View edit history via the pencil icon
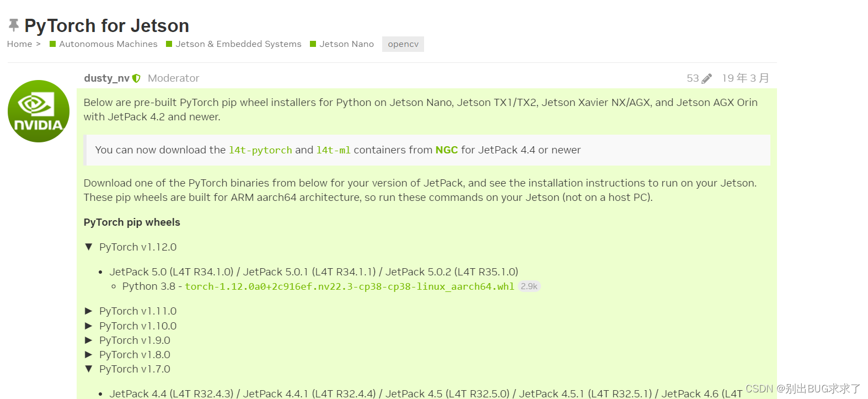This screenshot has height=399, width=868. (x=707, y=78)
